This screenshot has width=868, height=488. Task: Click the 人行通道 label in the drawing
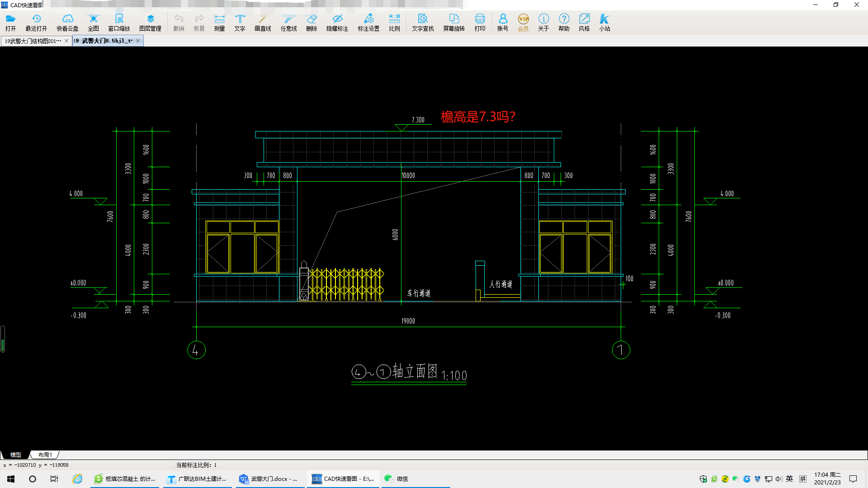tap(501, 284)
